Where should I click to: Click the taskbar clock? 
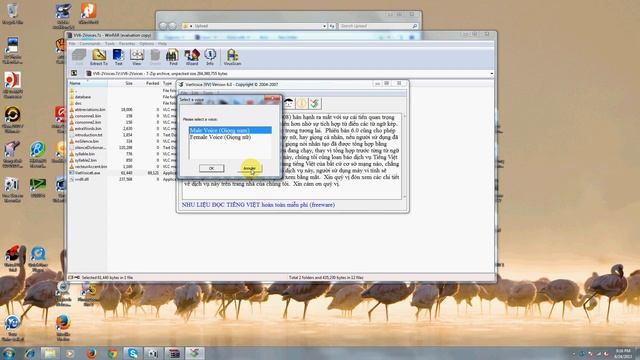click(623, 353)
